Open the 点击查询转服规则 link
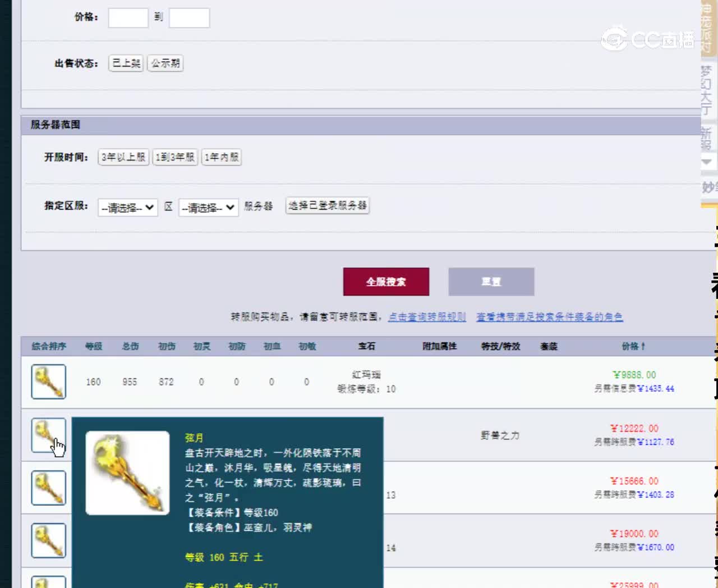The width and height of the screenshot is (718, 588). point(427,317)
